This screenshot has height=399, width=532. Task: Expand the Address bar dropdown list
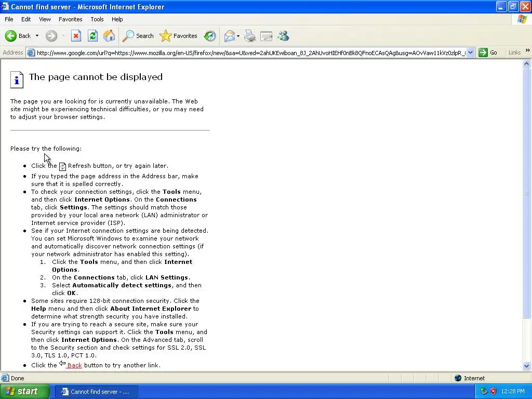coord(470,52)
